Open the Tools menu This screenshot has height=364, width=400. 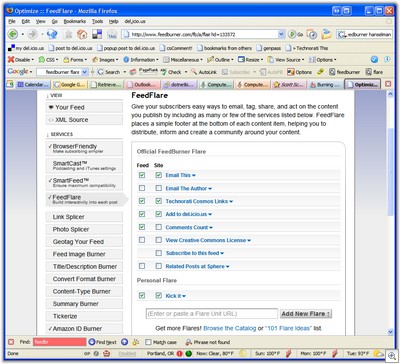pyautogui.click(x=98, y=21)
